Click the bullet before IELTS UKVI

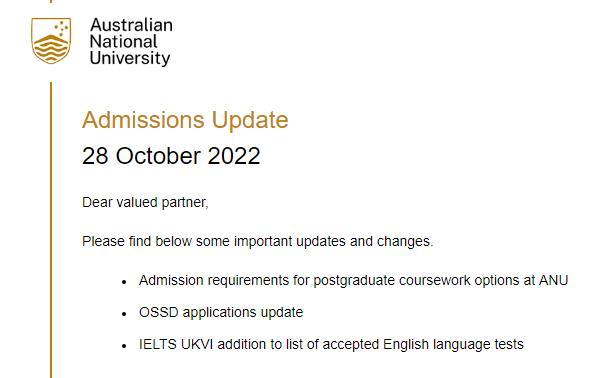pos(124,346)
